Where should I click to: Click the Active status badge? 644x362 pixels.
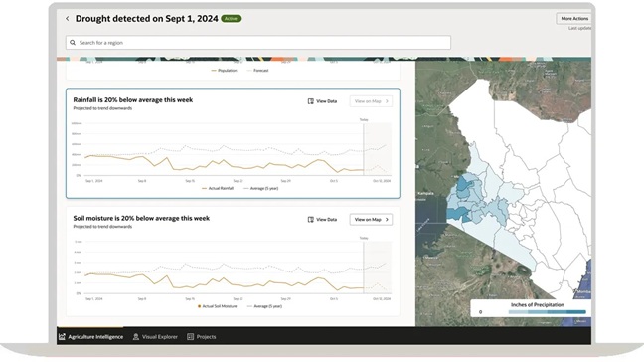coord(231,19)
